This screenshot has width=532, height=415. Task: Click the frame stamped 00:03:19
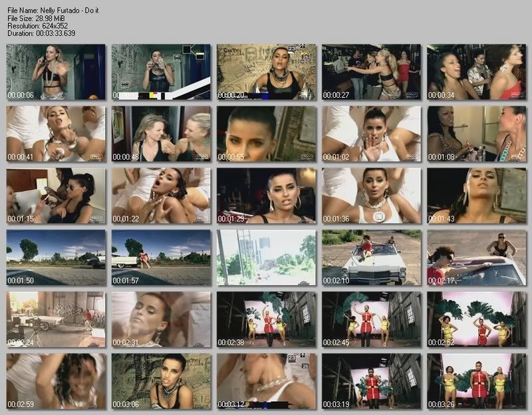[x=372, y=381]
